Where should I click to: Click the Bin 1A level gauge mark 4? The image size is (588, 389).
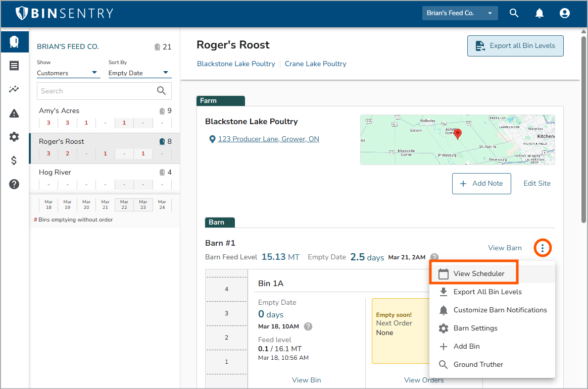pos(226,289)
